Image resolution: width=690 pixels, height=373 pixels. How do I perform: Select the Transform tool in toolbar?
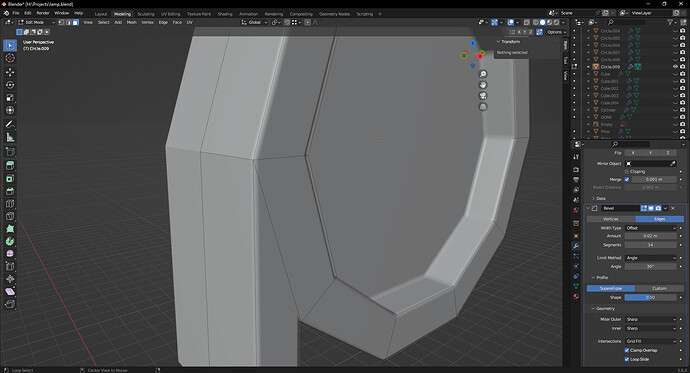10,110
